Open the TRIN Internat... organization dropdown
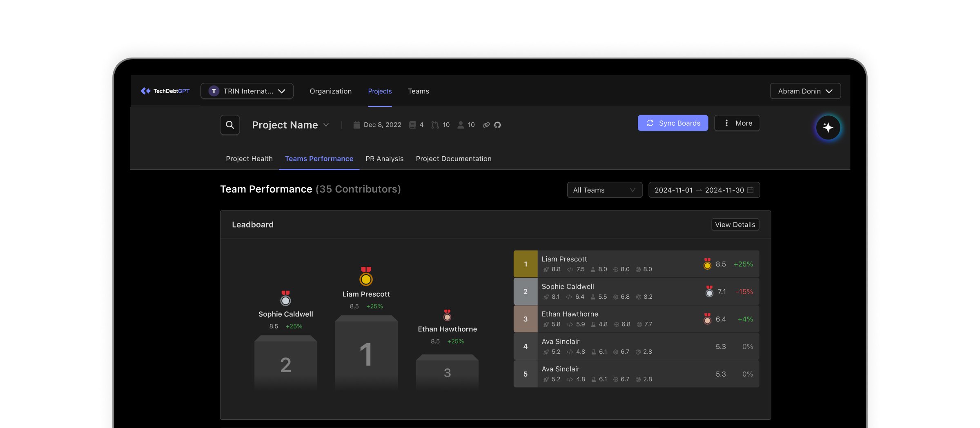This screenshot has width=980, height=428. (247, 91)
